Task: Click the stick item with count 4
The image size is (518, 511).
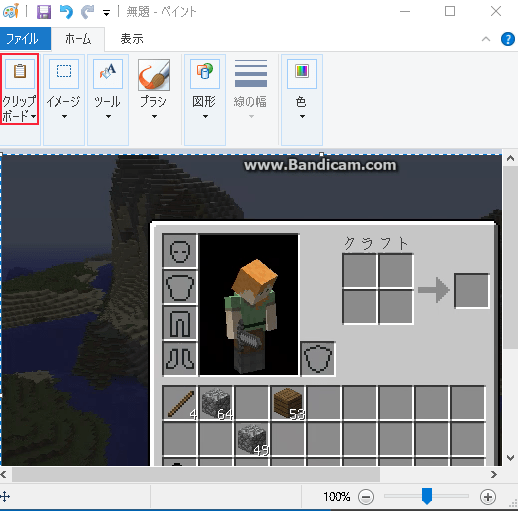Action: (180, 403)
